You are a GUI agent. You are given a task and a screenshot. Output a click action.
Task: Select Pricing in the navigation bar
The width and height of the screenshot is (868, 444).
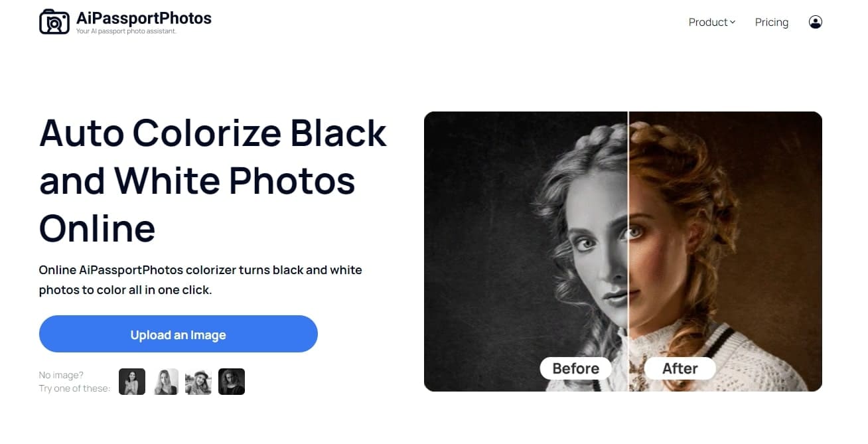click(771, 22)
